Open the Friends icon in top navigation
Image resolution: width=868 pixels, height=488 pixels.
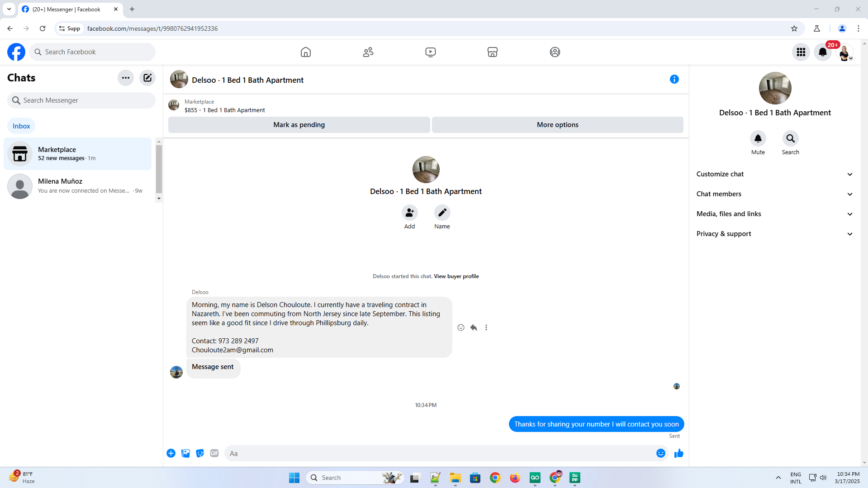(x=368, y=52)
